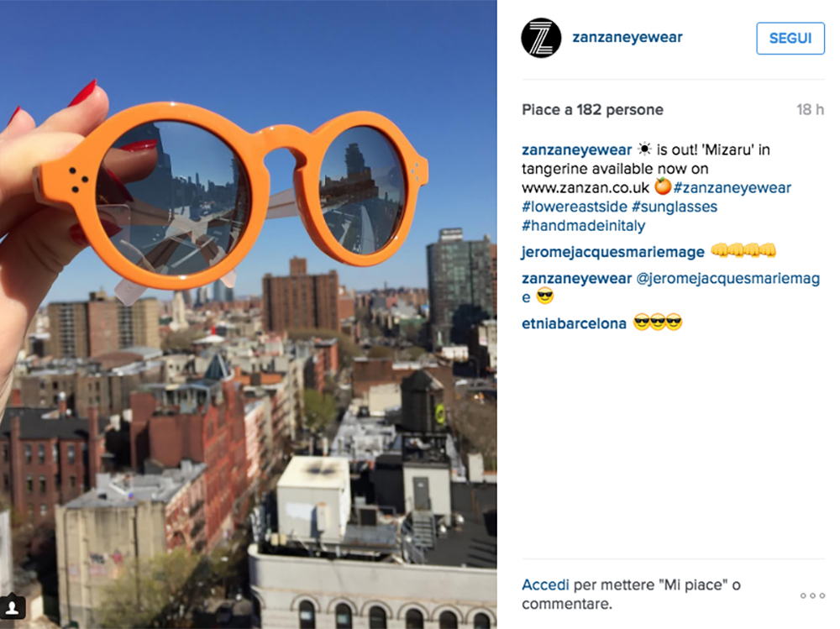The width and height of the screenshot is (840, 629).
Task: Click the orange sunglasses photo
Action: (x=248, y=314)
